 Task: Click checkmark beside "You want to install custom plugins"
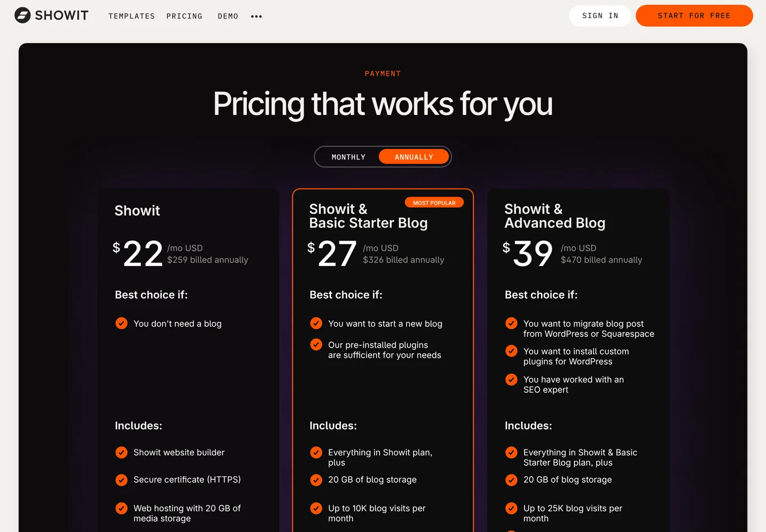point(511,351)
